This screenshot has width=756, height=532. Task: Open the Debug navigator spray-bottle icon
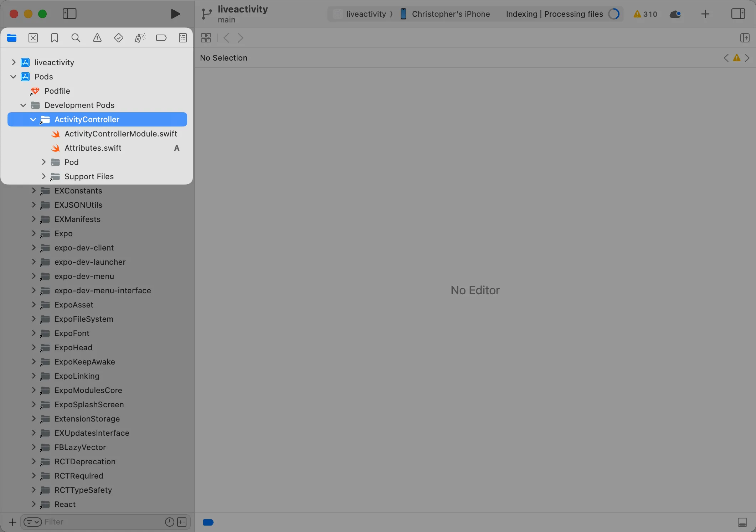[140, 37]
